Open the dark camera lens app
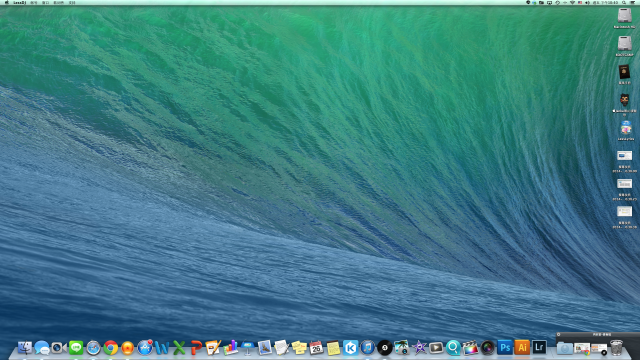This screenshot has height=360, width=640. [487, 347]
